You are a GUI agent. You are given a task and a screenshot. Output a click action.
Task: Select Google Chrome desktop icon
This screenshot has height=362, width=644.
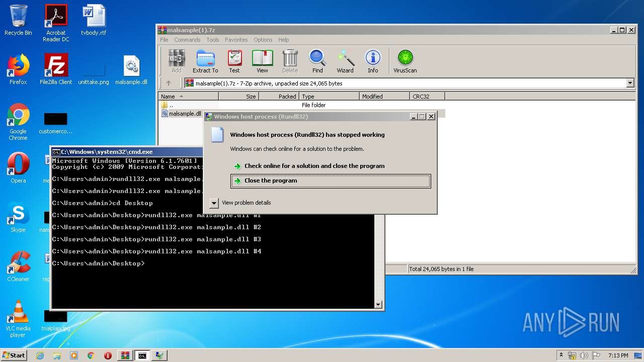(x=18, y=122)
